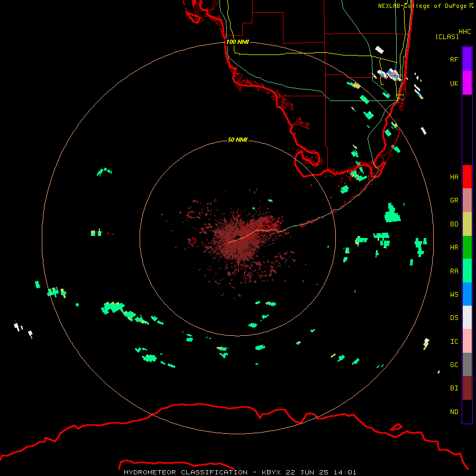Click the BD legend label
This screenshot has height=476, width=476.
coord(454,224)
